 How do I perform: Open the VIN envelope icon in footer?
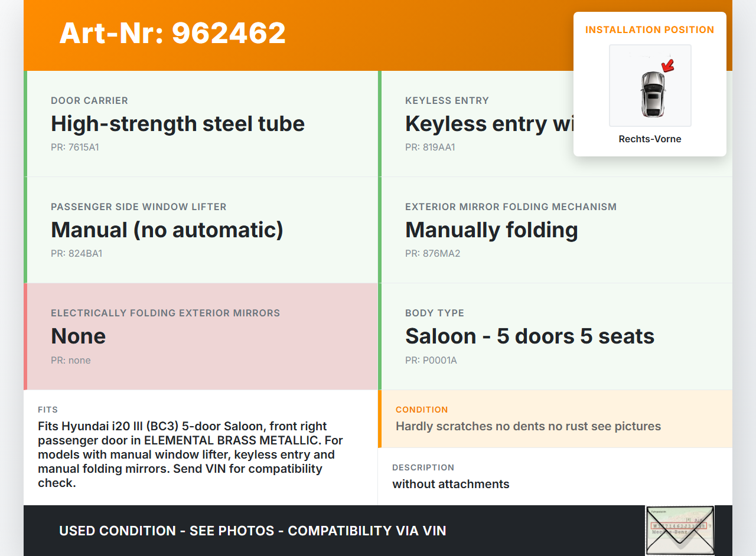(679, 530)
